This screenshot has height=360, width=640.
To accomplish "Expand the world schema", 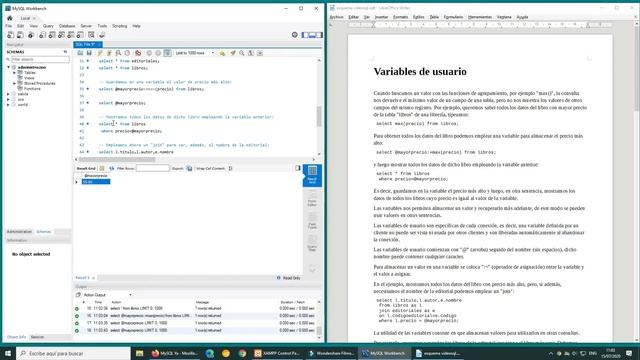I will [8, 104].
